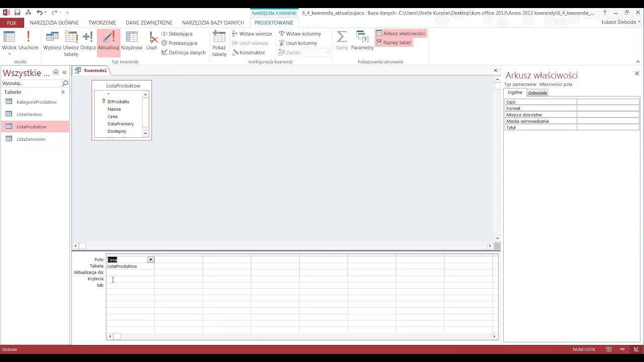Toggle Nazwy tabel display
This screenshot has height=362, width=644.
(x=393, y=42)
